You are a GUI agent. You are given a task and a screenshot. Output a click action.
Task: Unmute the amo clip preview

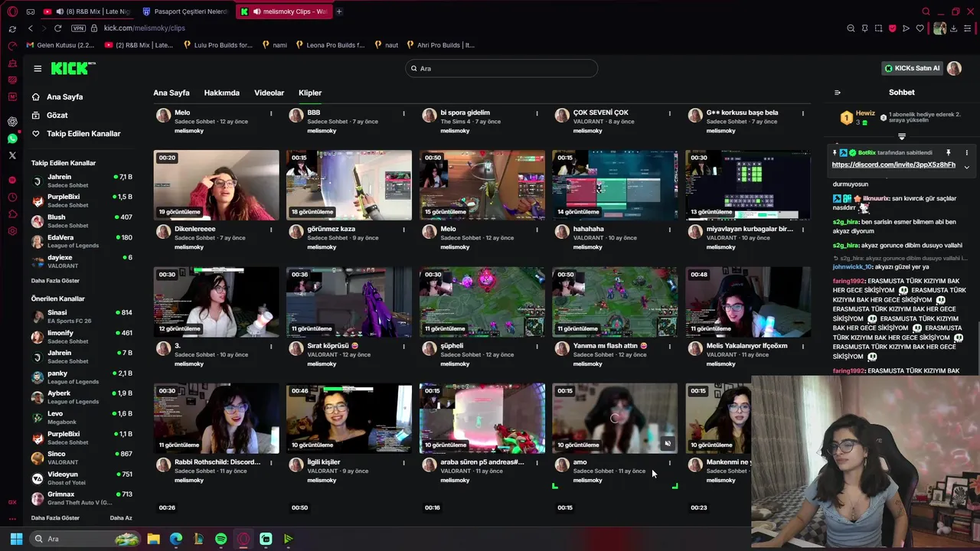pos(668,444)
